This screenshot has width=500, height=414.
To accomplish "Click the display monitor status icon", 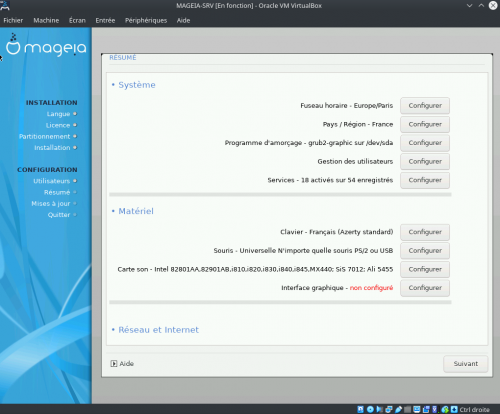I will [417, 409].
